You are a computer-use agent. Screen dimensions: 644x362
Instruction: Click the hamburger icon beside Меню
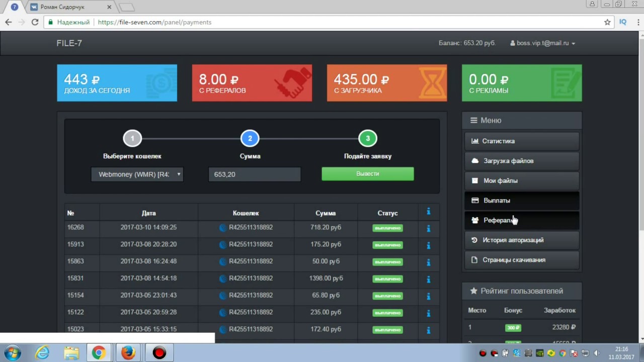tap(473, 120)
